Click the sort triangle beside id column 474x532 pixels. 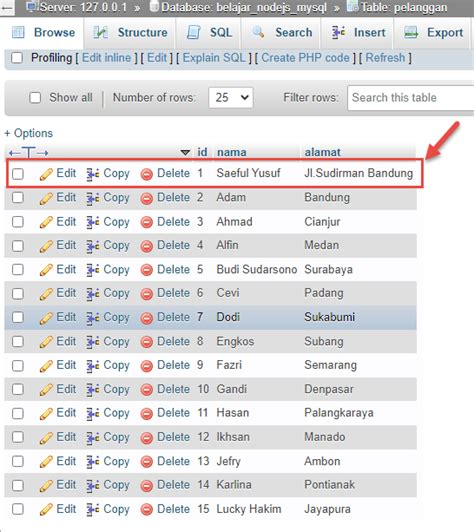(x=185, y=152)
